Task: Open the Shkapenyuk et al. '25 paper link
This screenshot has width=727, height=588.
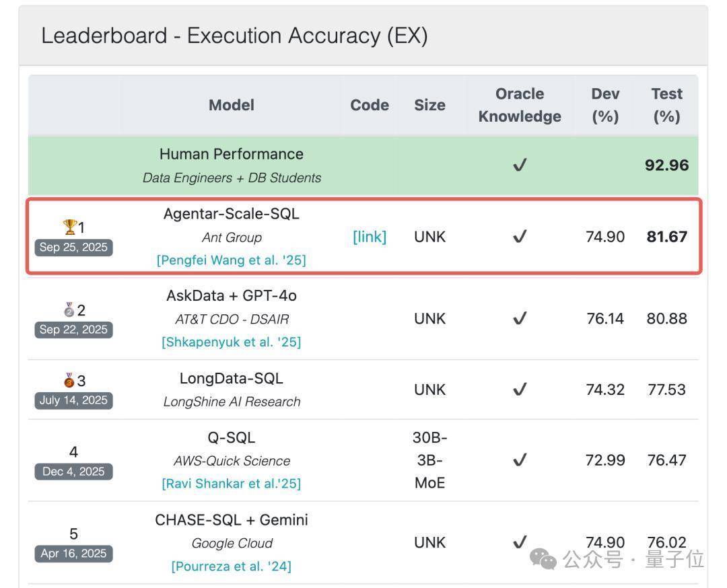Action: [231, 342]
